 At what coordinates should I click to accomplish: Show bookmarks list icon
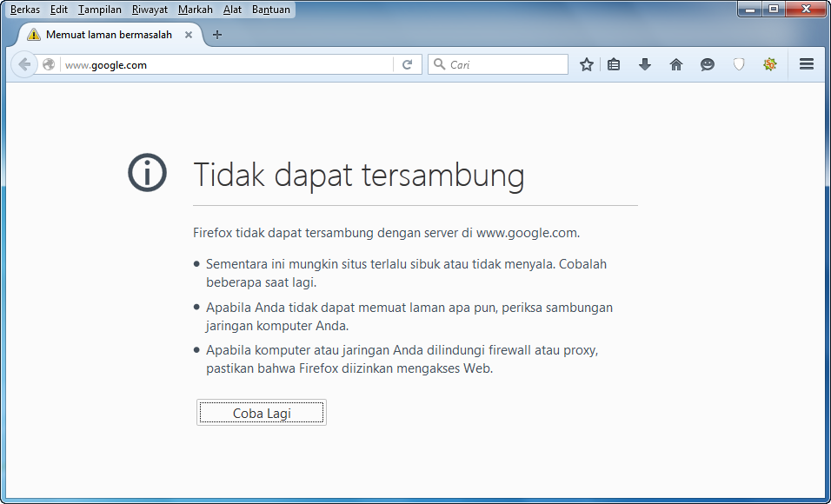[x=614, y=64]
